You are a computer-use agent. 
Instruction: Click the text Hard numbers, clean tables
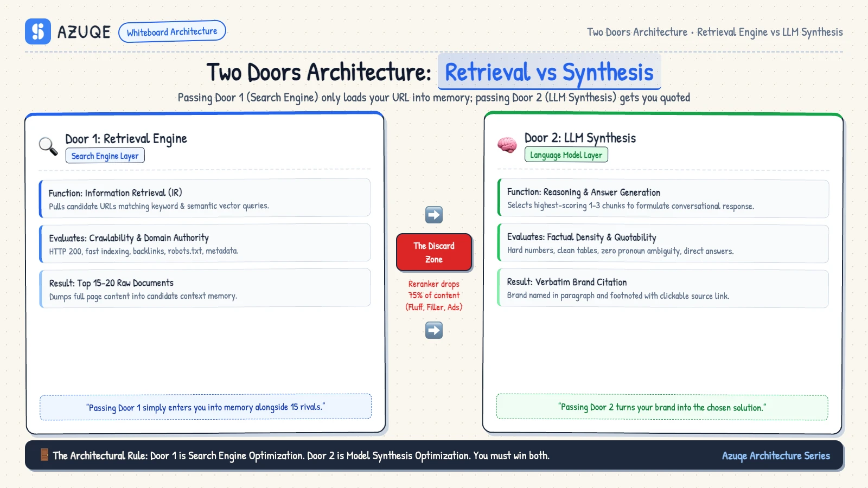coord(620,251)
